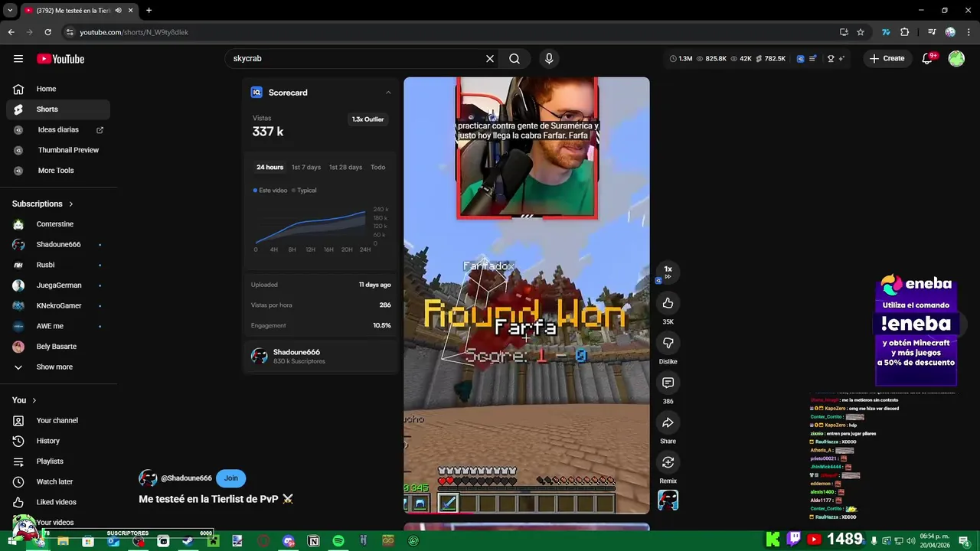This screenshot has height=551, width=980.
Task: Clear the search box with the X
Action: [x=490, y=59]
